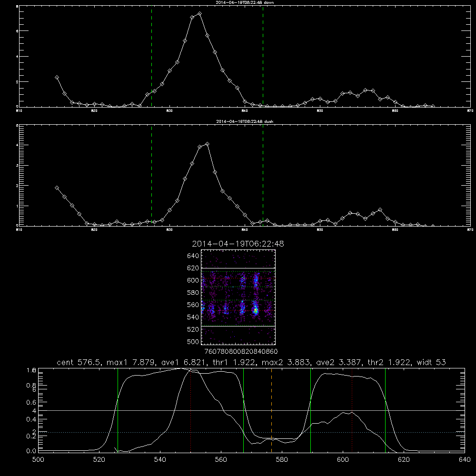Click x-axis label 500 of the bottom plot
Viewport: 476px width, 476px height.
[38, 460]
